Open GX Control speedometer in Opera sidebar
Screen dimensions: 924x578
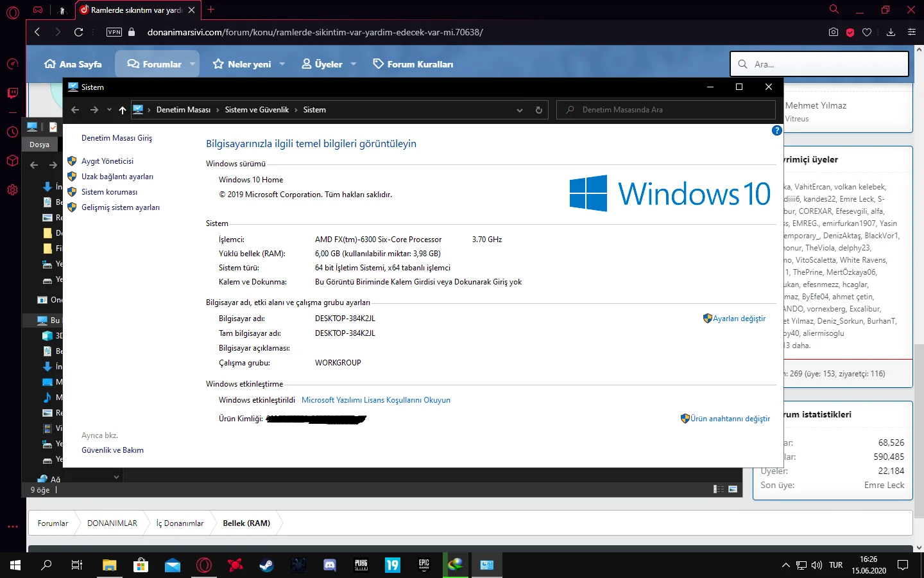(12, 64)
